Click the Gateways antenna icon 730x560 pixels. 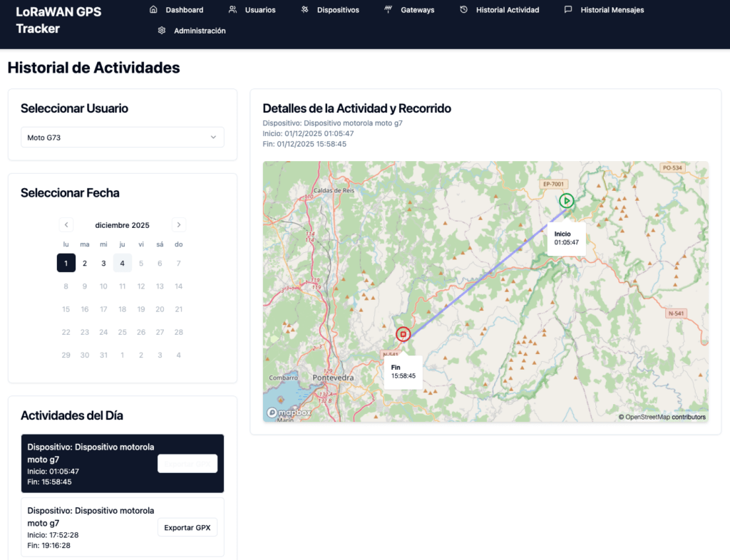(388, 10)
